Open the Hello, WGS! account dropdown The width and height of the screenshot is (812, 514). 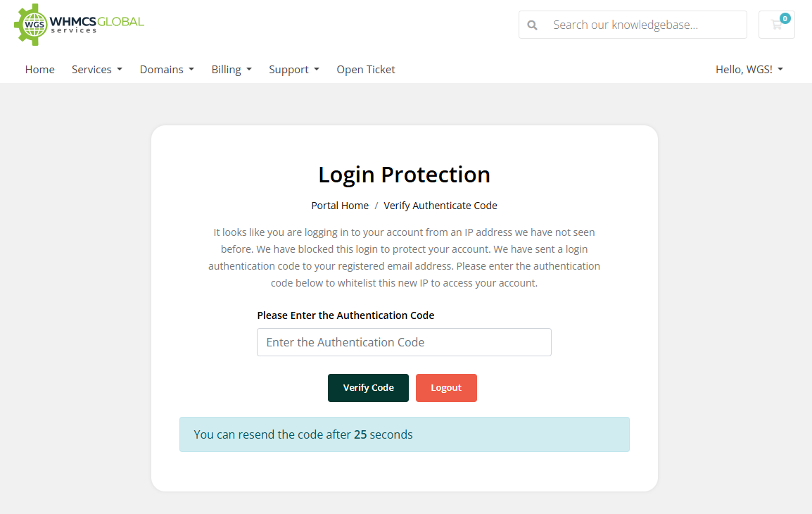click(x=749, y=70)
